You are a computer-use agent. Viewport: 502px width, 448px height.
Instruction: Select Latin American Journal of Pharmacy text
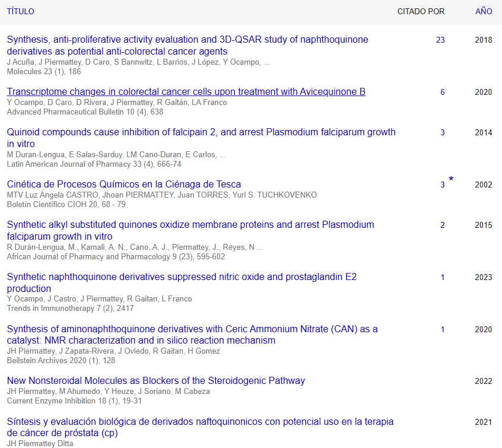click(x=94, y=164)
